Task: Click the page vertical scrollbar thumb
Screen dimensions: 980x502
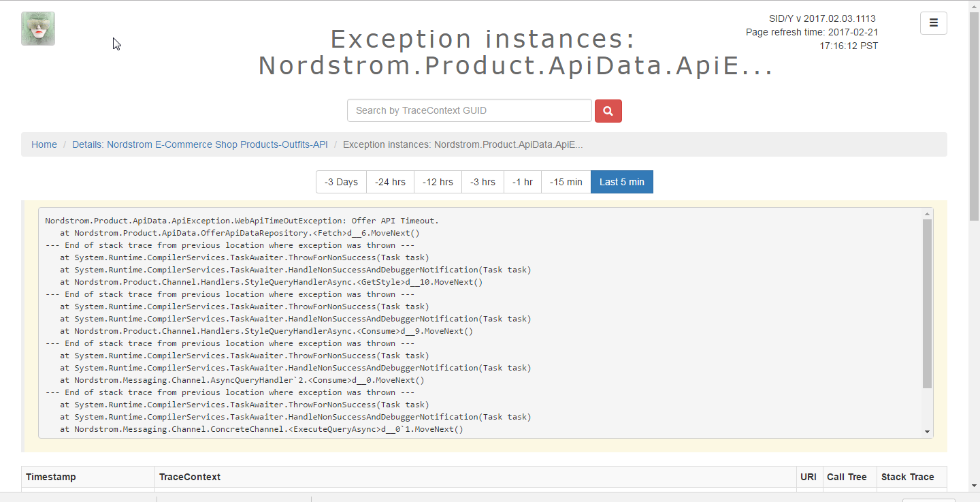Action: point(974,117)
